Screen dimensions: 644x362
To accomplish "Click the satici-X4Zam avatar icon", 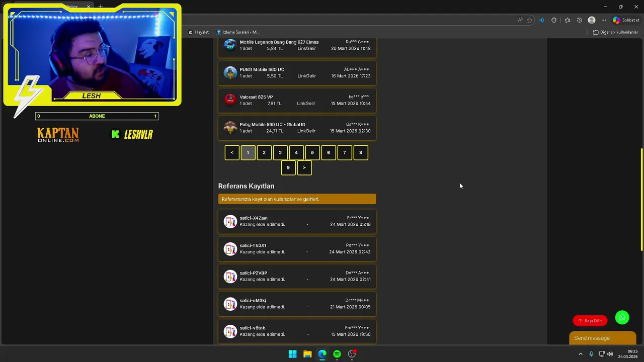I will click(x=230, y=221).
